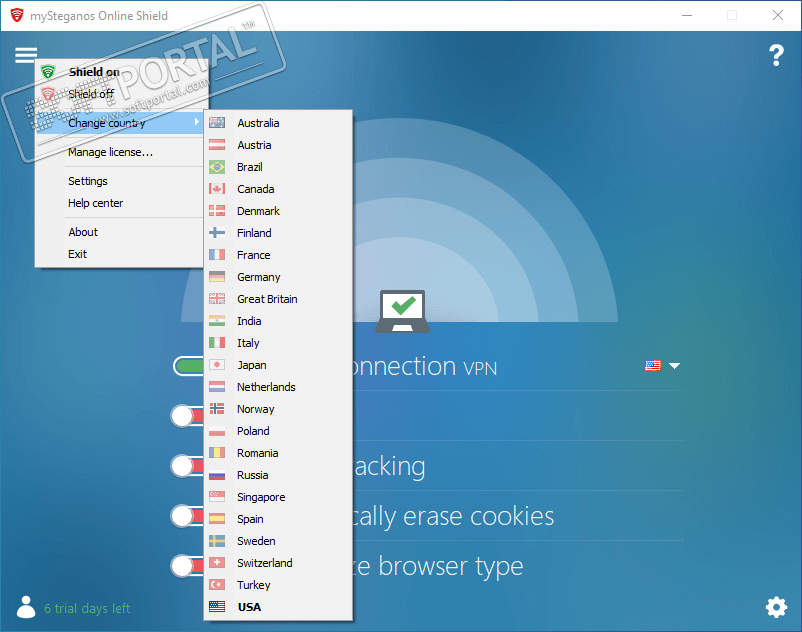Toggle the browser type switch

click(187, 566)
